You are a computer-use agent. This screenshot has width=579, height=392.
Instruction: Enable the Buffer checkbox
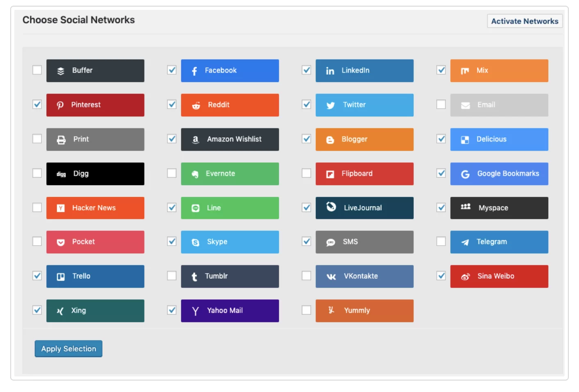coord(37,70)
